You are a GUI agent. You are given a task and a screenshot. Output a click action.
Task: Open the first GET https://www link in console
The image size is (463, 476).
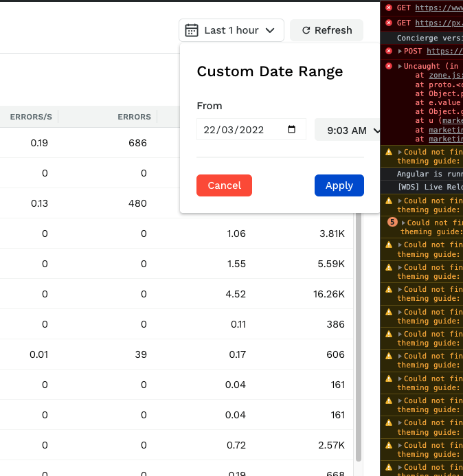click(x=439, y=8)
